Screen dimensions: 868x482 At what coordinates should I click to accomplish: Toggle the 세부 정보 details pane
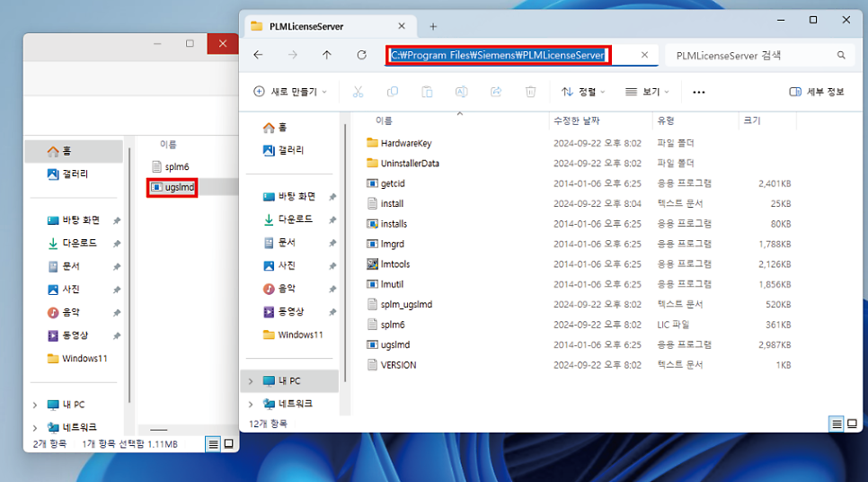click(x=817, y=92)
